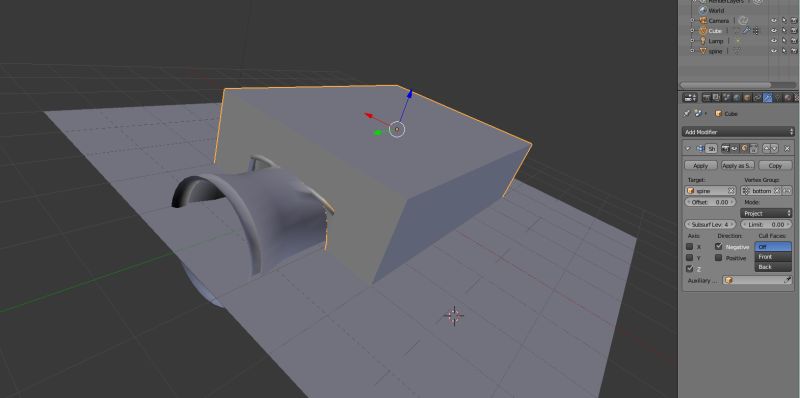The height and width of the screenshot is (398, 800).
Task: Toggle renderability camera icon for Lamp
Action: pyautogui.click(x=794, y=41)
